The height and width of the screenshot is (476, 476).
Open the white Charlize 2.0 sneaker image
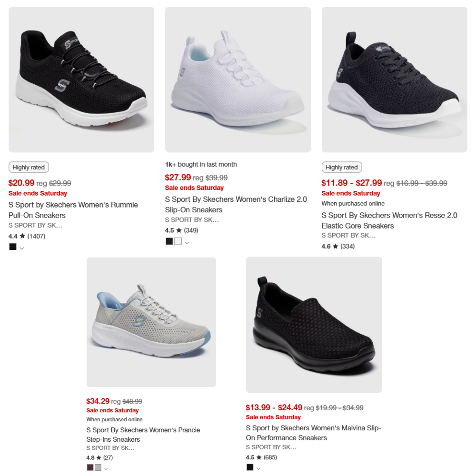tap(238, 79)
